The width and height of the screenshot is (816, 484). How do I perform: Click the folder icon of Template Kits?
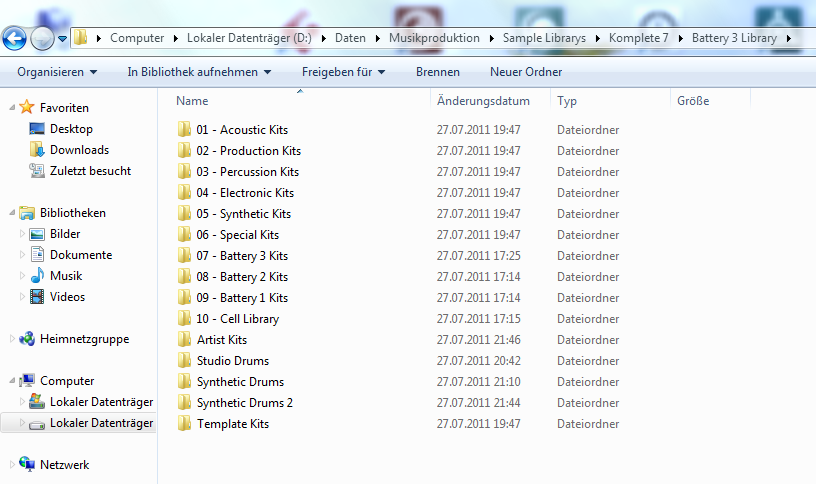184,423
